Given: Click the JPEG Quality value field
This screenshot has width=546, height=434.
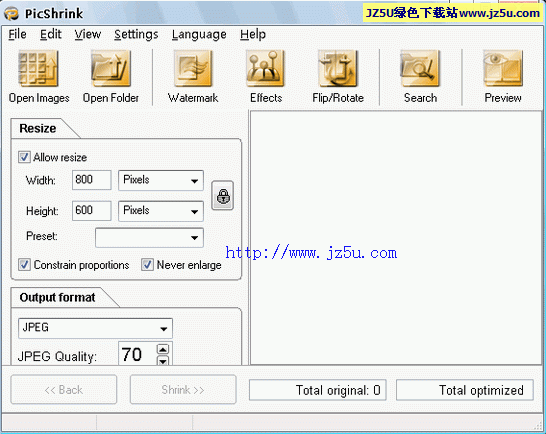Looking at the screenshot, I should pyautogui.click(x=137, y=354).
